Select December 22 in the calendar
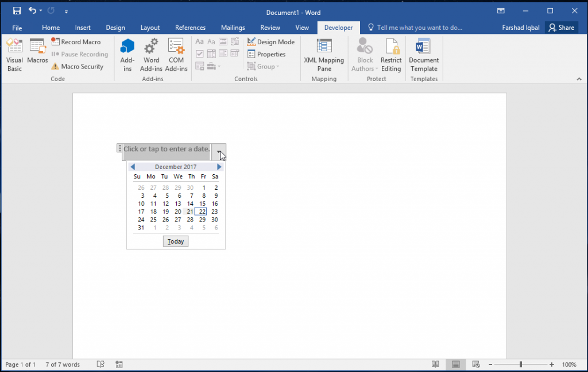588x372 pixels. point(202,211)
